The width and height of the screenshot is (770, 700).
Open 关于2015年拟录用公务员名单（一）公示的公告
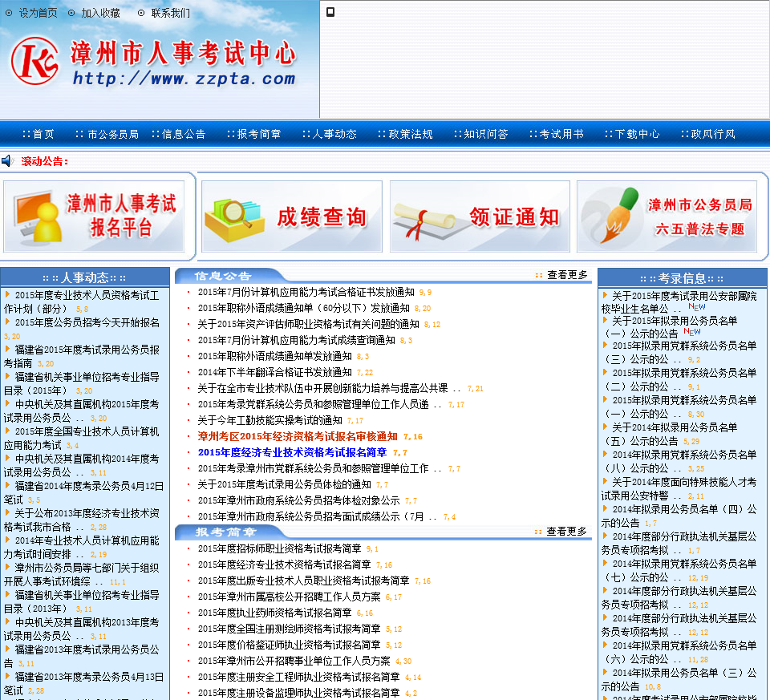click(671, 327)
